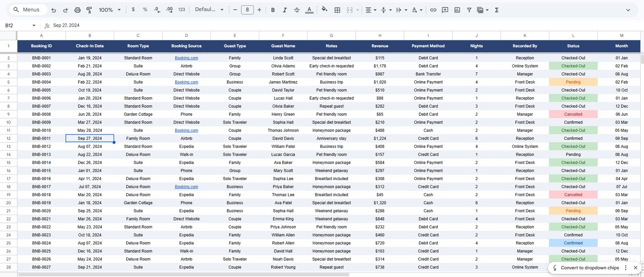Viewport: 644px width, 277px height.
Task: Select the Pending status cell for BNB-0004
Action: point(573,82)
